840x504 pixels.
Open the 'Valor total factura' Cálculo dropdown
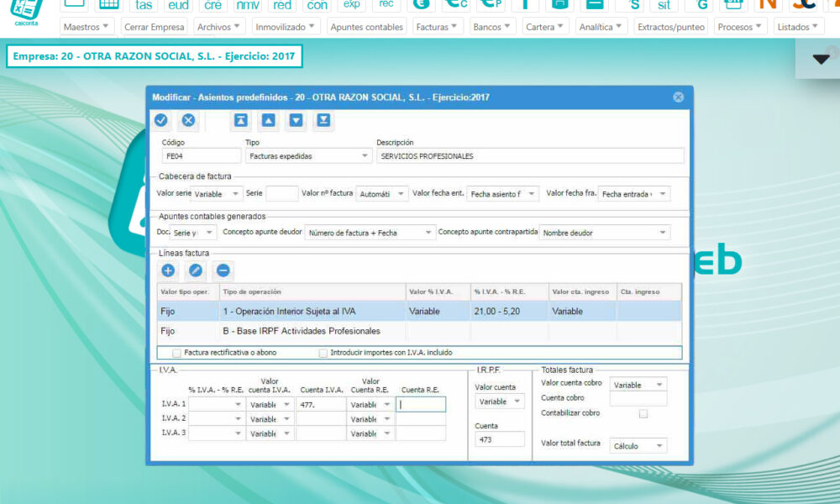638,445
